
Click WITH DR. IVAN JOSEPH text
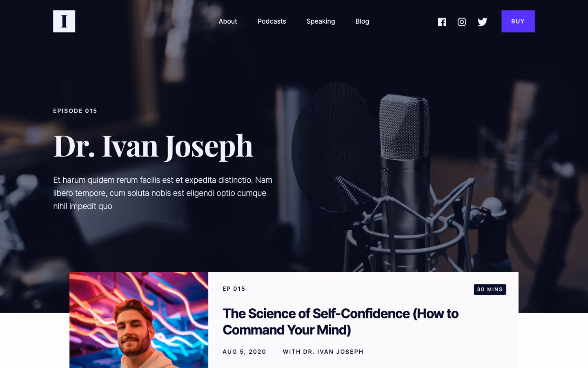point(323,352)
